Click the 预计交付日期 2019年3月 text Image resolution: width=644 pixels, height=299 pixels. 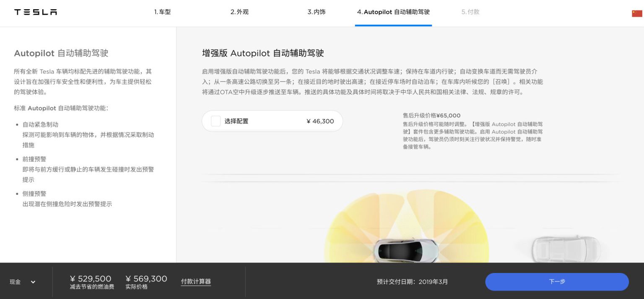(x=412, y=282)
